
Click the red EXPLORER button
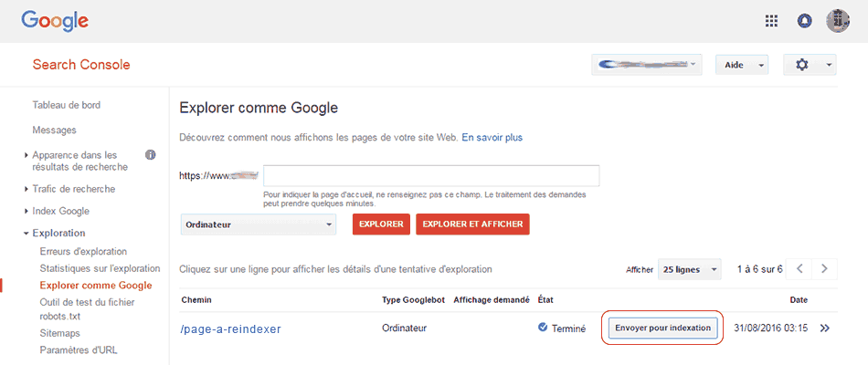pyautogui.click(x=381, y=224)
